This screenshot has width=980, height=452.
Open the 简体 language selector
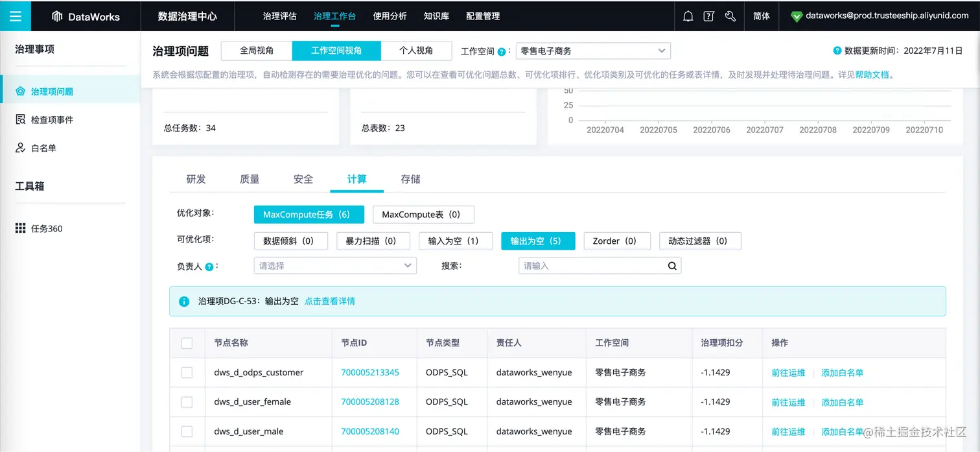point(762,16)
